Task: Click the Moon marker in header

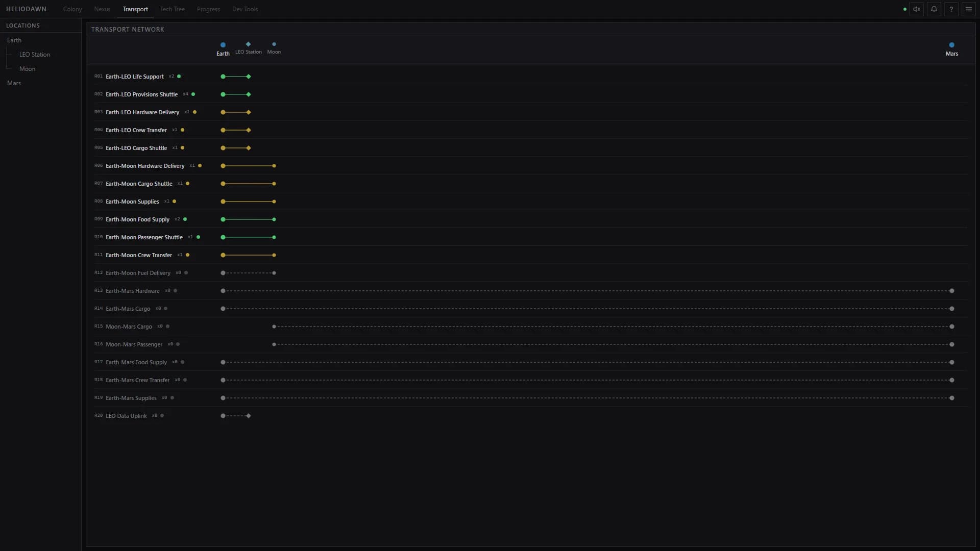Action: pyautogui.click(x=274, y=44)
